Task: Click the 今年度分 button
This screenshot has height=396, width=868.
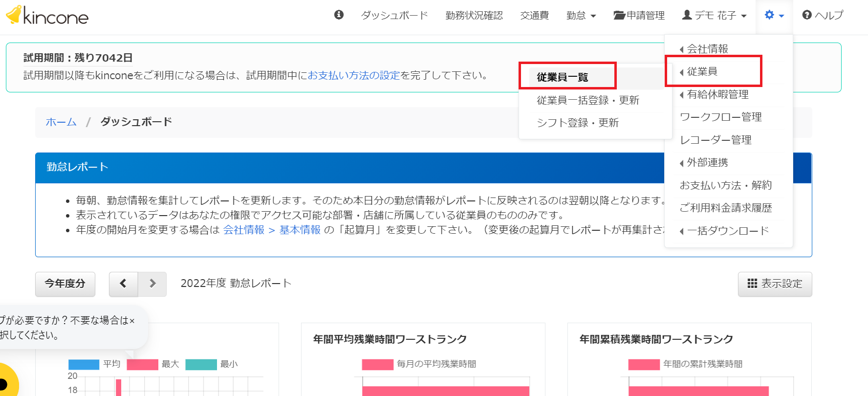Action: point(65,284)
